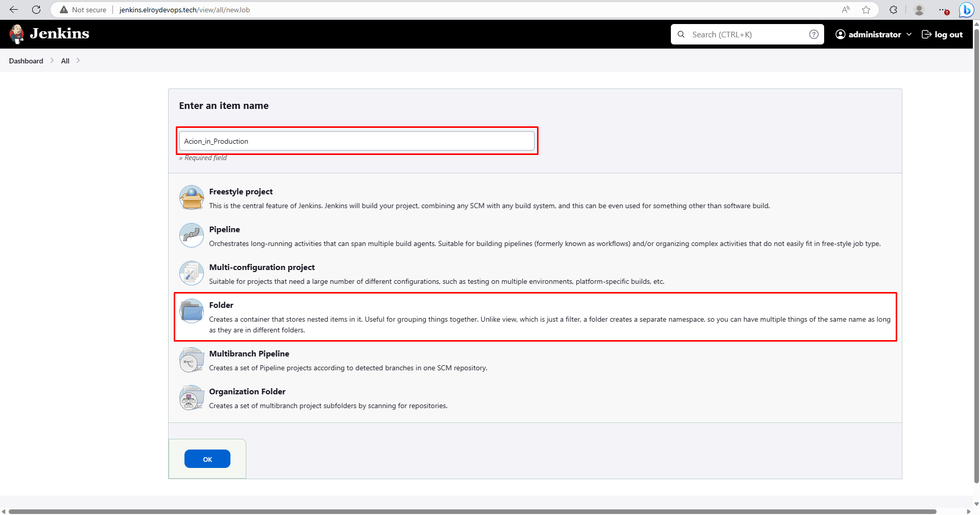Screen dimensions: 980x515
Task: Click the vertical page scrollbar
Action: [976, 256]
